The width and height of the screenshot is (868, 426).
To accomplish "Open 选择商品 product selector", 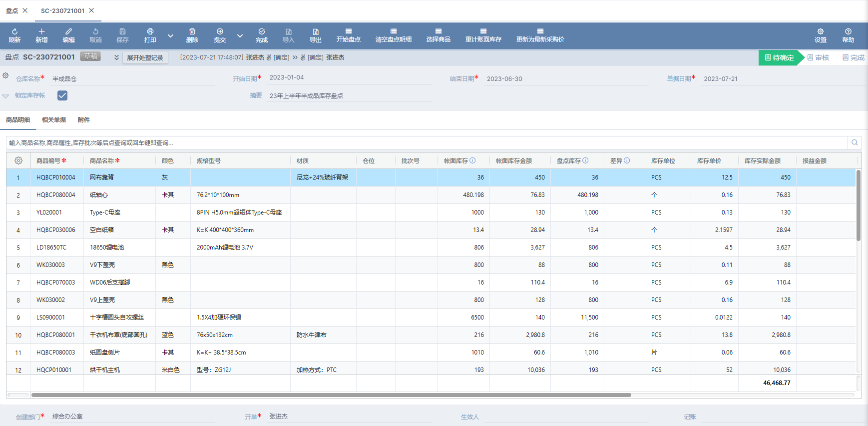I will (438, 35).
